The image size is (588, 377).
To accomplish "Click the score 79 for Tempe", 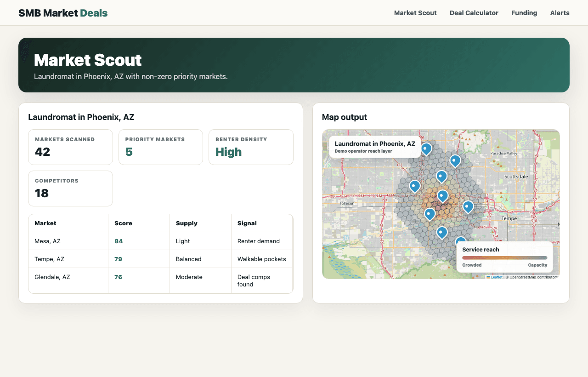I will pyautogui.click(x=119, y=259).
